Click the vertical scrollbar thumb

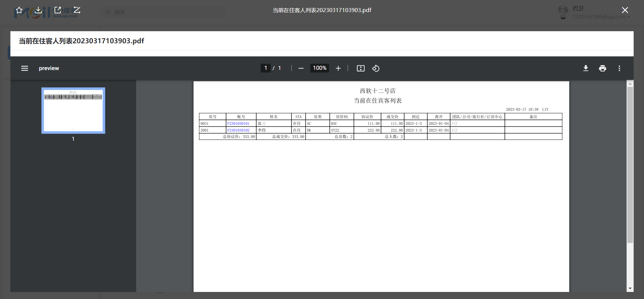click(630, 164)
